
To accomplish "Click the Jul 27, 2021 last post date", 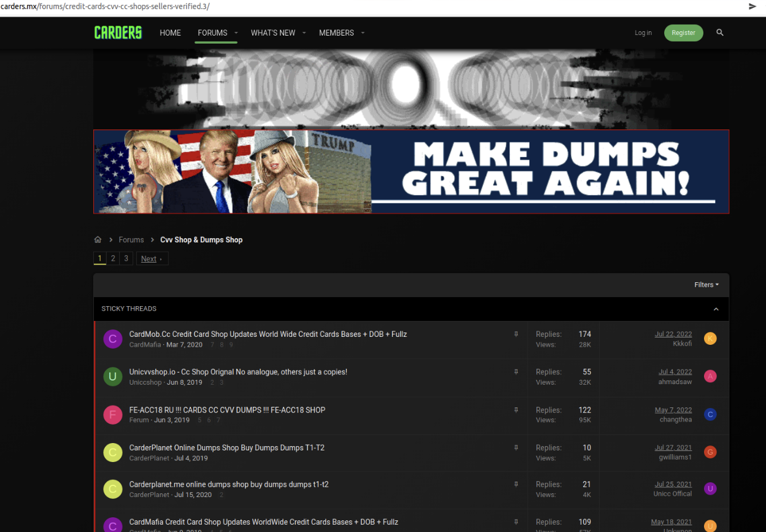I will (673, 448).
